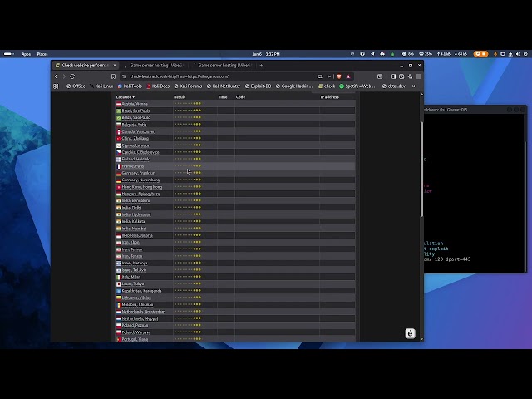Click the power icon in top panel

pyautogui.click(x=525, y=54)
